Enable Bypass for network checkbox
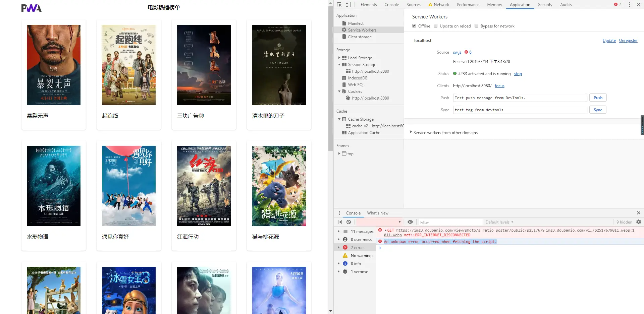The height and width of the screenshot is (314, 644). click(476, 26)
